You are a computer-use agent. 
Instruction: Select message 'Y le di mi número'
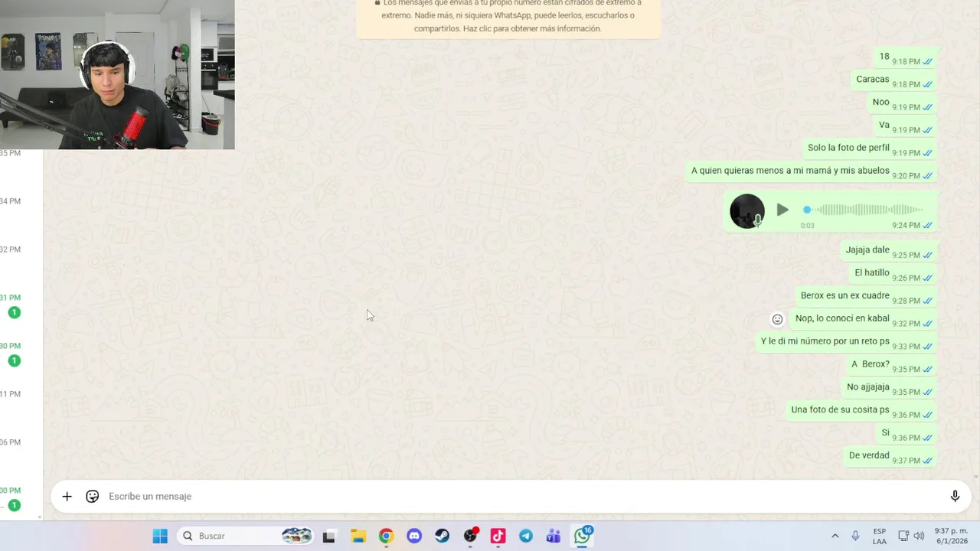click(825, 341)
